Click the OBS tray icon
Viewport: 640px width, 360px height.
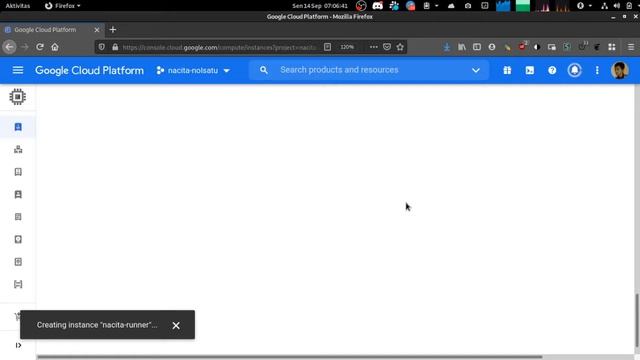361,6
